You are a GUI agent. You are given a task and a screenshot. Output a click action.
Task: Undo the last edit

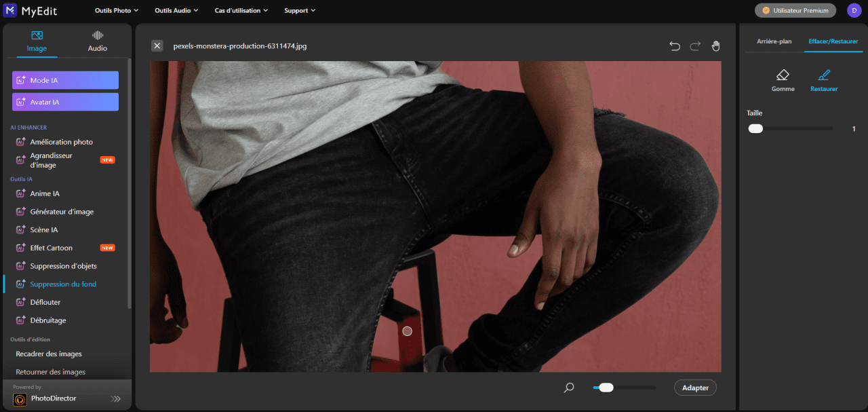coord(675,46)
